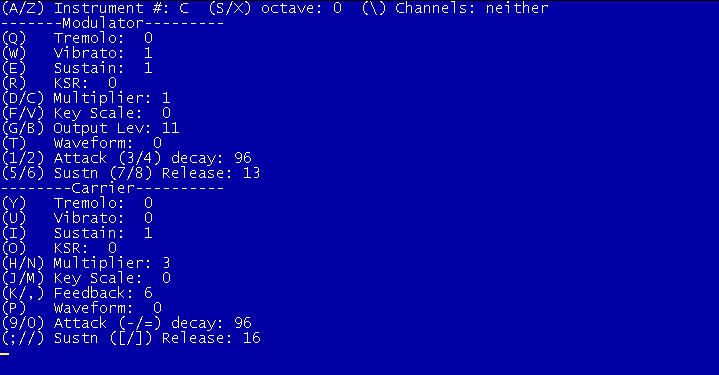
Task: Click the Carrier section header
Action: tap(112, 188)
